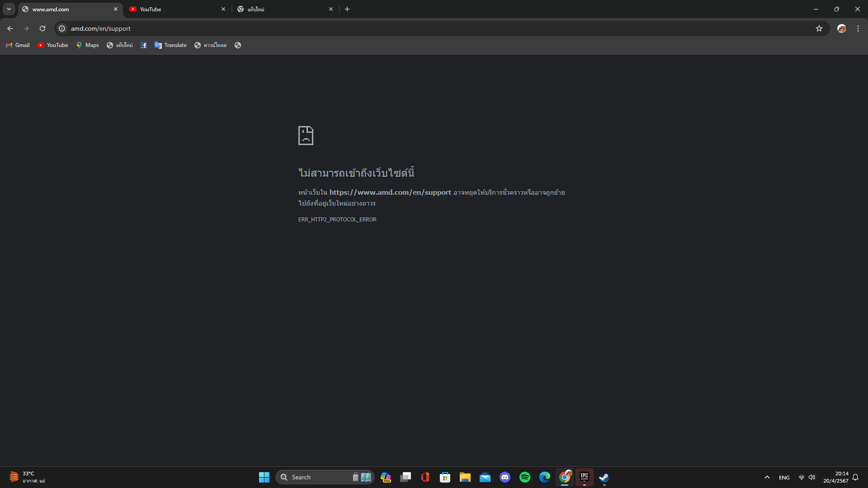Open ดาวน์โหลด bookmark
868x488 pixels.
pyautogui.click(x=210, y=45)
